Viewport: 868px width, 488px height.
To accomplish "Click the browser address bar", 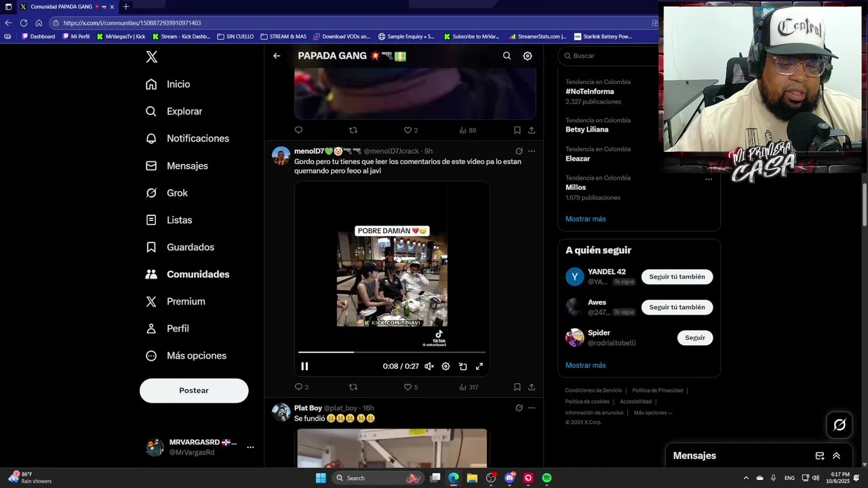I will click(353, 22).
